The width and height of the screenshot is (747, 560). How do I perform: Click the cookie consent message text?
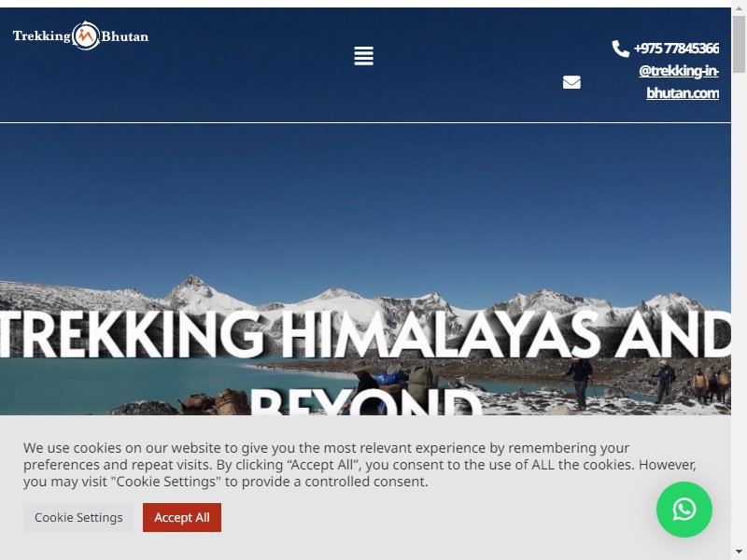[x=359, y=465]
